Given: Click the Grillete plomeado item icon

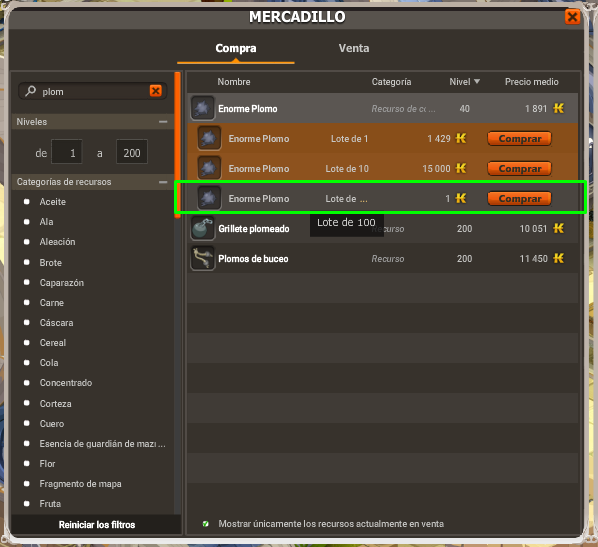Looking at the screenshot, I should click(x=203, y=228).
